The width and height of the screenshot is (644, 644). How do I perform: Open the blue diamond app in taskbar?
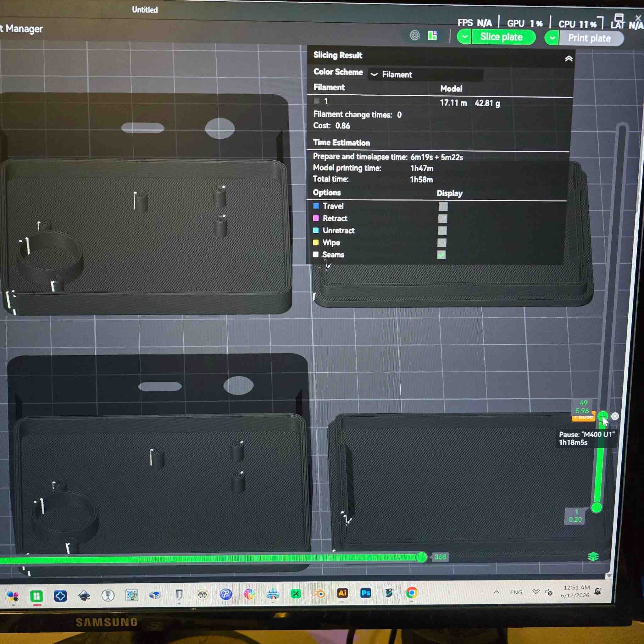[60, 596]
